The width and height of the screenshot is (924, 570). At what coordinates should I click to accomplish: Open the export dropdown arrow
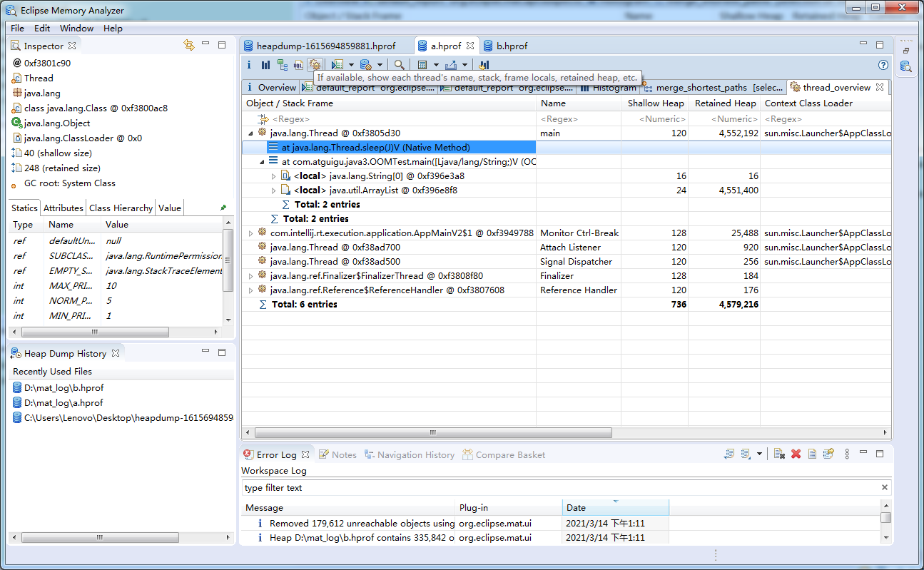click(x=464, y=65)
